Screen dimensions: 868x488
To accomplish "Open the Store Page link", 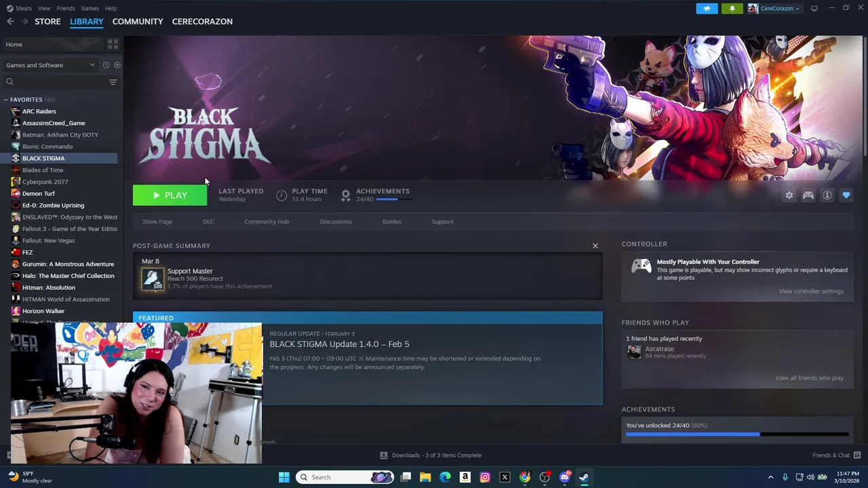I will pyautogui.click(x=157, y=222).
